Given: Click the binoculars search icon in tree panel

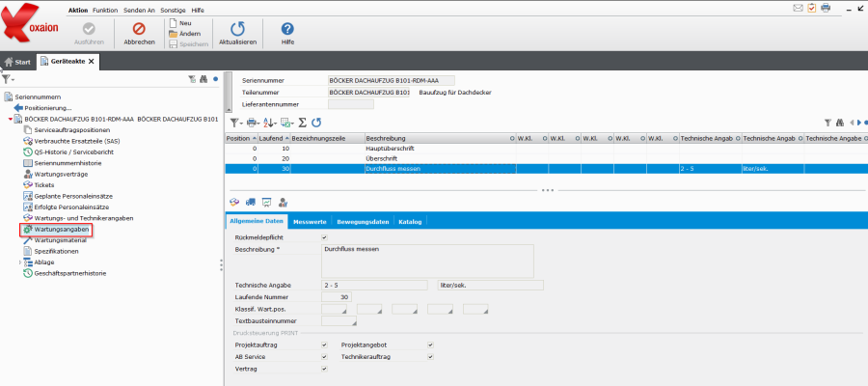Looking at the screenshot, I should (x=203, y=79).
